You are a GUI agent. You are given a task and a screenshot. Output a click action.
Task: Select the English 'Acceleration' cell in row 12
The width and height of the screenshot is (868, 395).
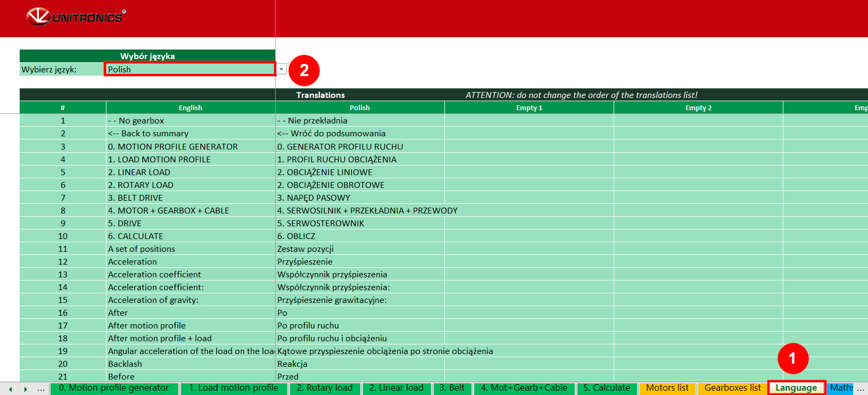click(191, 261)
